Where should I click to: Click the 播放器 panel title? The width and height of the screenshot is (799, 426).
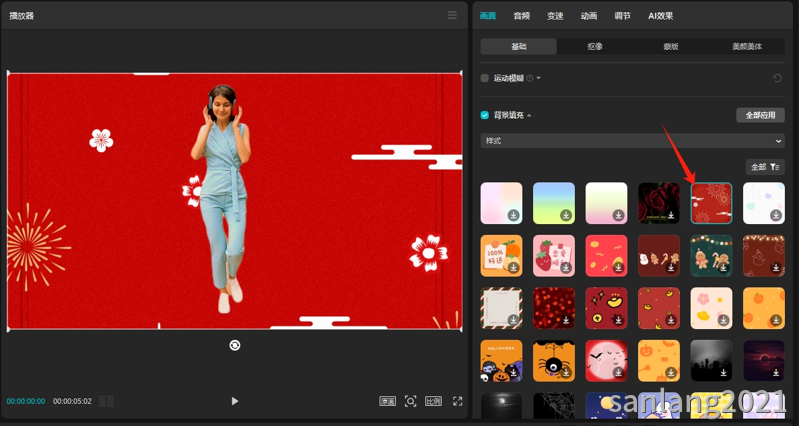coord(21,16)
